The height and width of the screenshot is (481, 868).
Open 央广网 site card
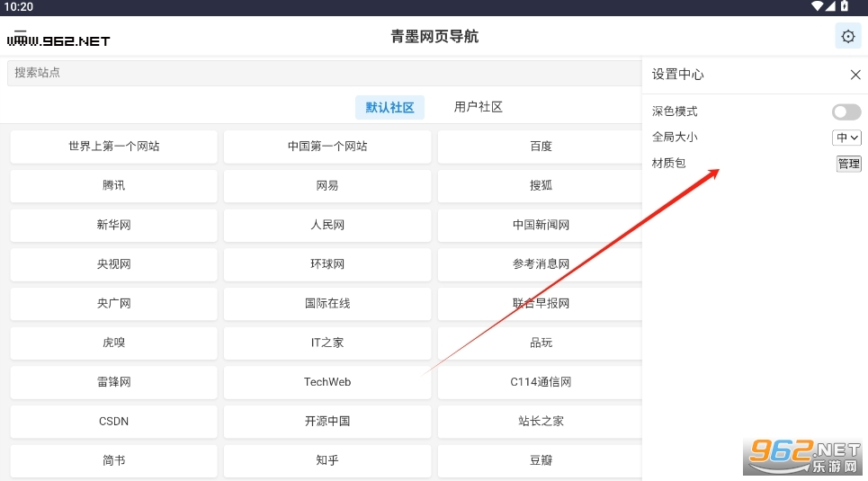(x=113, y=303)
